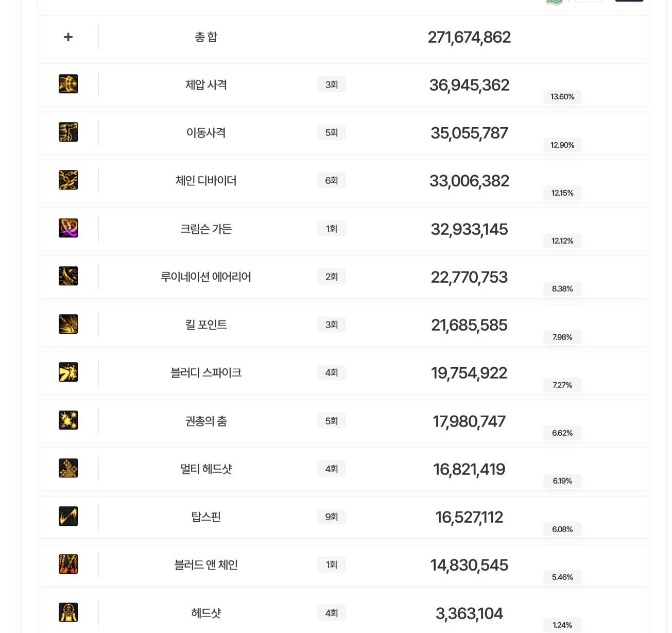Click the 블러드 앤 체인 skill icon
This screenshot has height=633, width=672.
click(68, 564)
